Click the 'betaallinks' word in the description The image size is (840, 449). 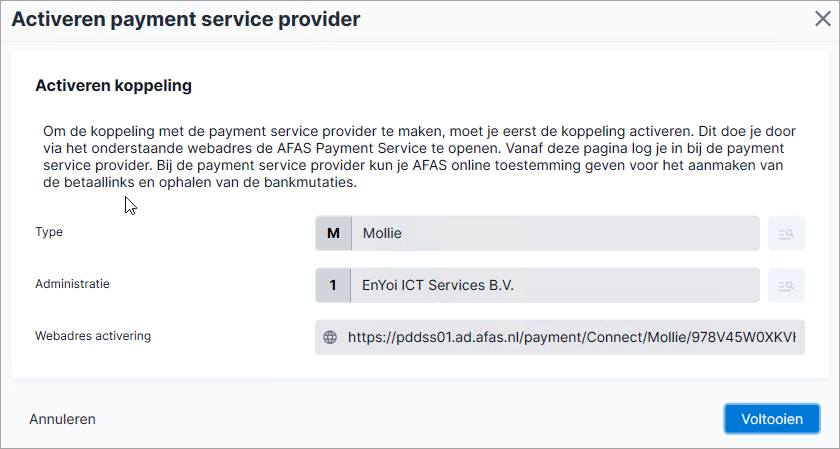pyautogui.click(x=99, y=183)
